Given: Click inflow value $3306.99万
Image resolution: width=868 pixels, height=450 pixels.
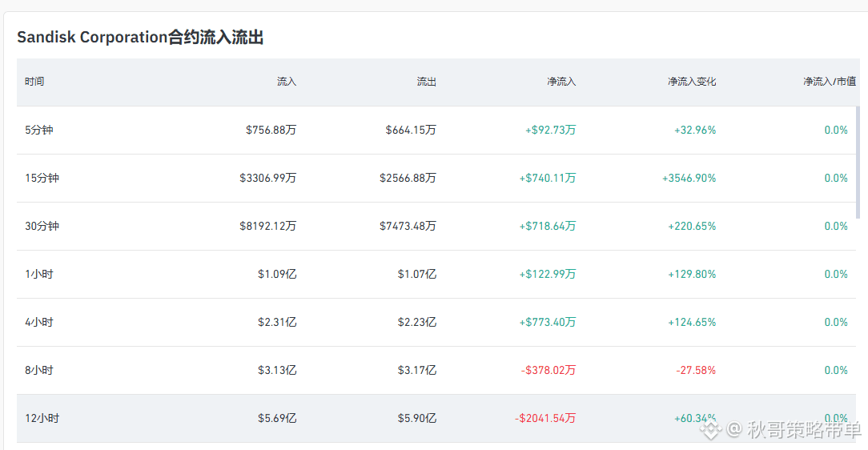Looking at the screenshot, I should click(268, 179).
